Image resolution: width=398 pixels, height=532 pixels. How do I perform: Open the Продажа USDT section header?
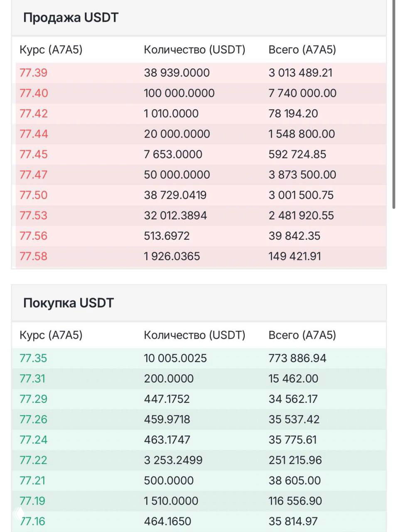71,17
